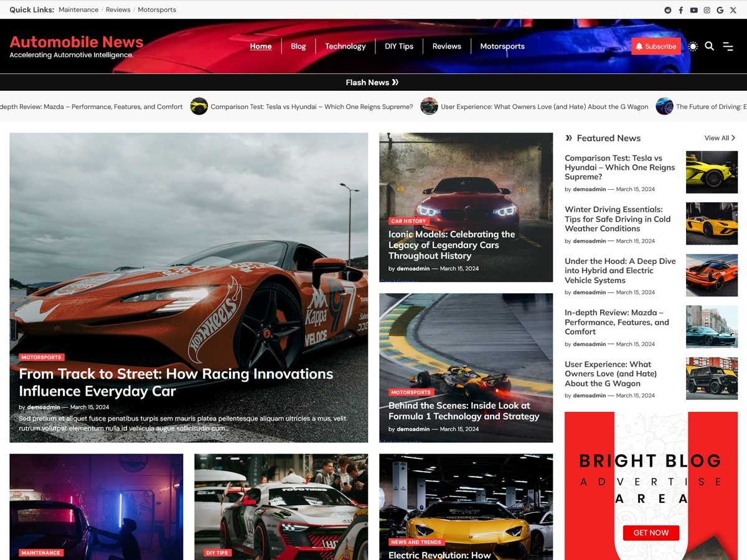Open the Reddit social icon
The width and height of the screenshot is (747, 560).
coord(668,10)
